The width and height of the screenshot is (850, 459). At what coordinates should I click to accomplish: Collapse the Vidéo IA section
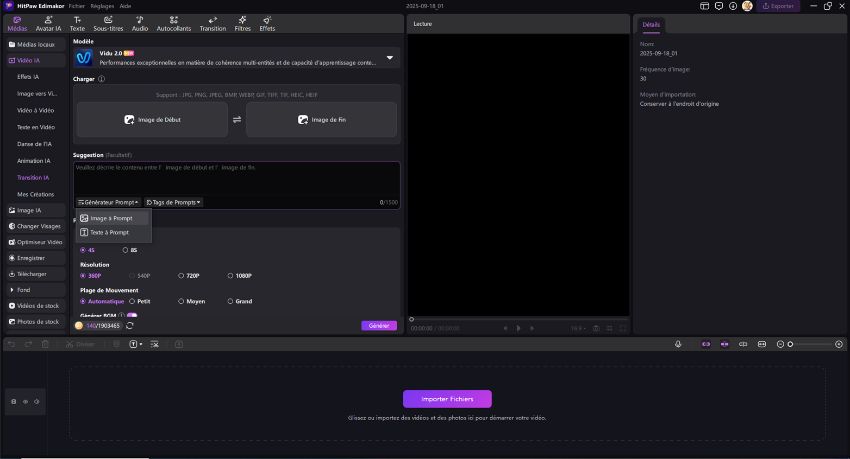[x=36, y=61]
